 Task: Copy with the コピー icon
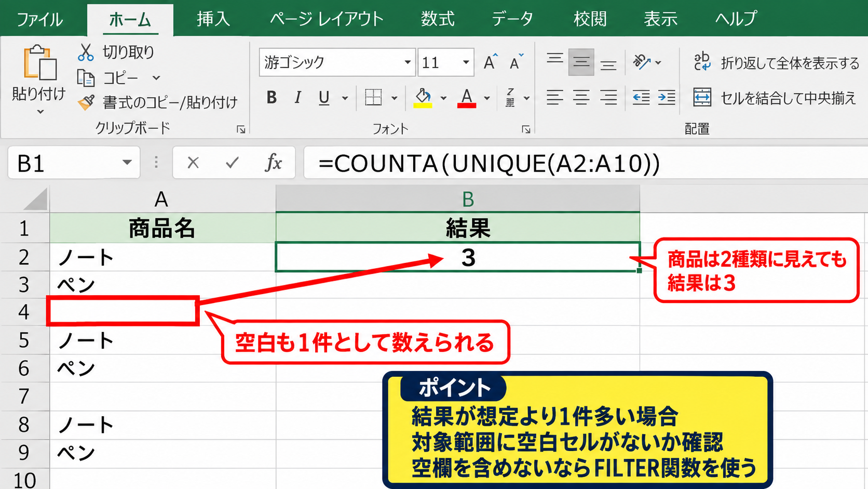coord(86,78)
